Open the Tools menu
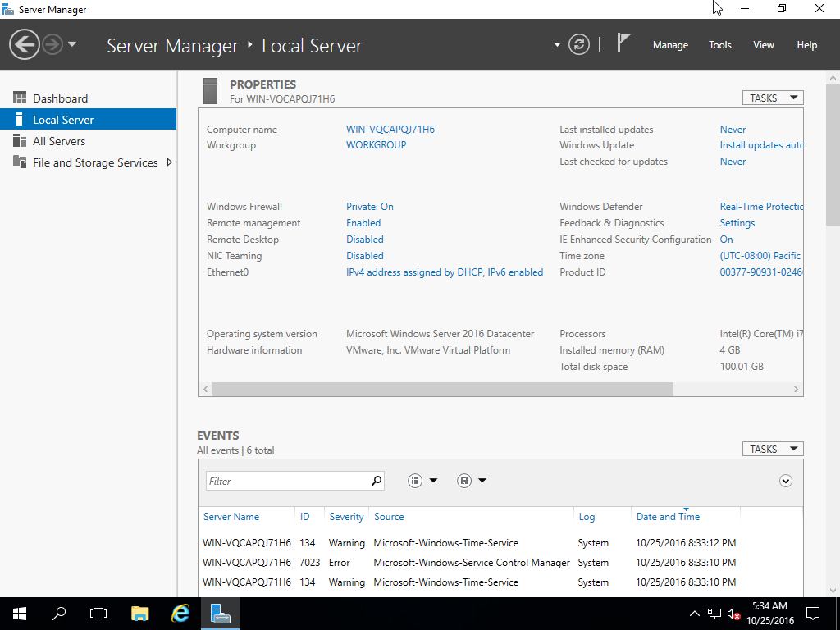The height and width of the screenshot is (630, 840). [719, 45]
